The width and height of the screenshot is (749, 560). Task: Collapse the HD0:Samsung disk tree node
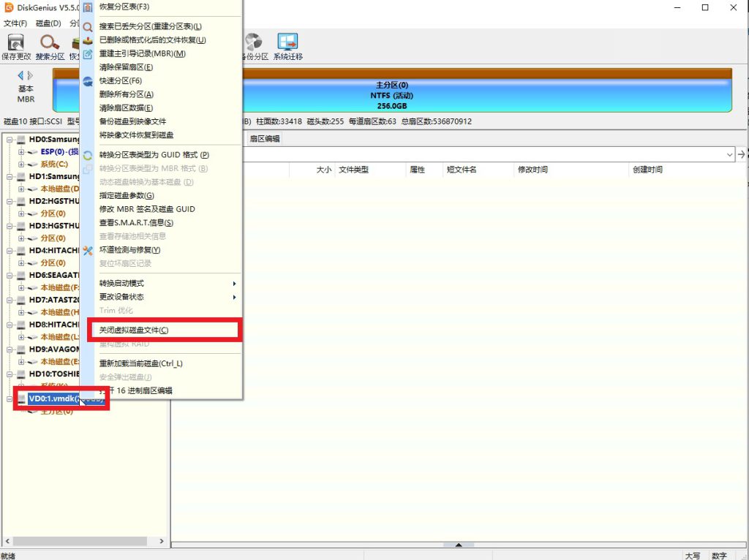tap(10, 139)
